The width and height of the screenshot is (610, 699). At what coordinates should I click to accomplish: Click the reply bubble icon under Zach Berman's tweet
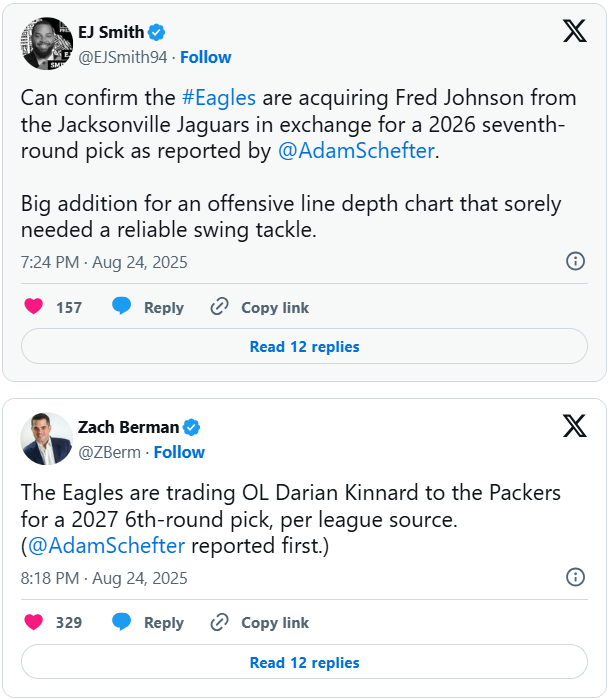(x=121, y=622)
